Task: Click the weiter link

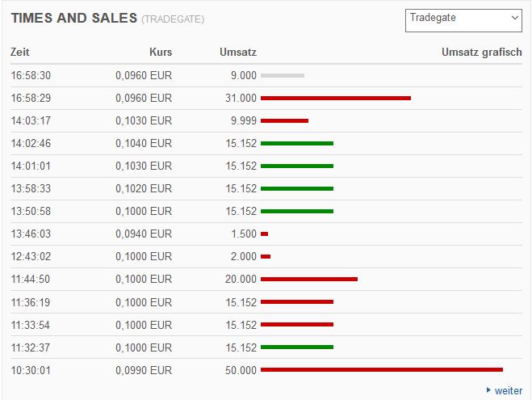Action: point(509,390)
